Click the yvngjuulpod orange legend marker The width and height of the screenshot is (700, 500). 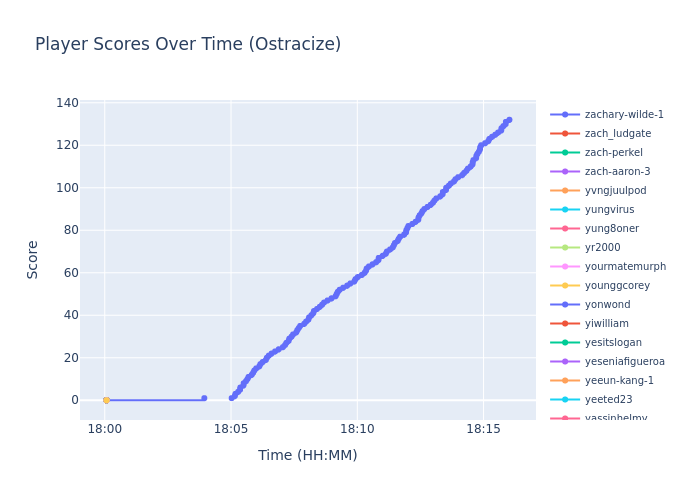click(x=565, y=191)
